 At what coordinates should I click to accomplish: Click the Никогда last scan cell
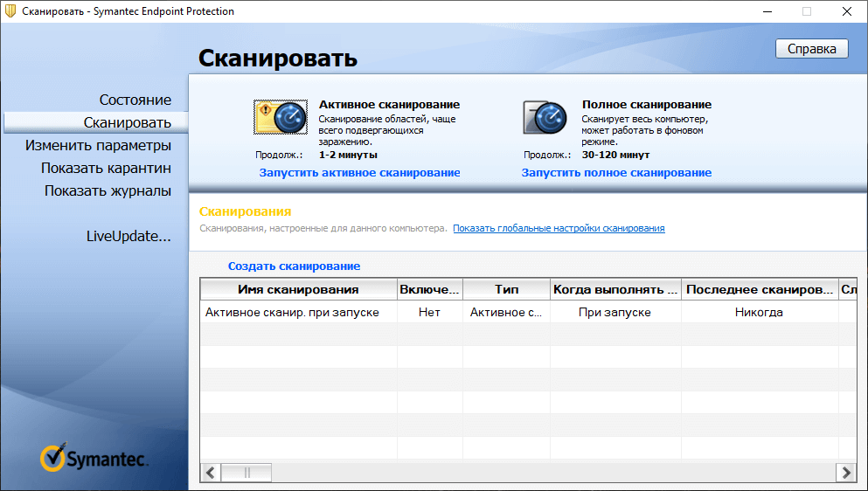click(759, 312)
